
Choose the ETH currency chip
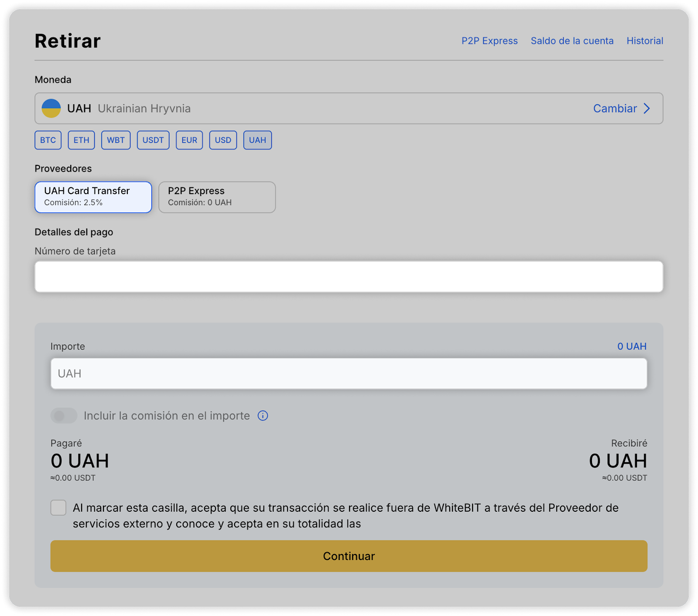tap(81, 140)
